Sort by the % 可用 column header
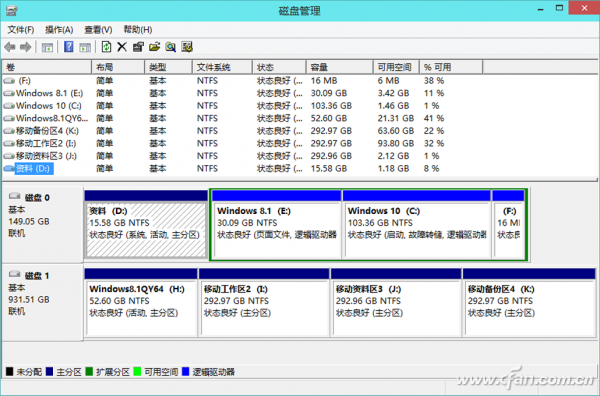This screenshot has width=600, height=396. (451, 67)
